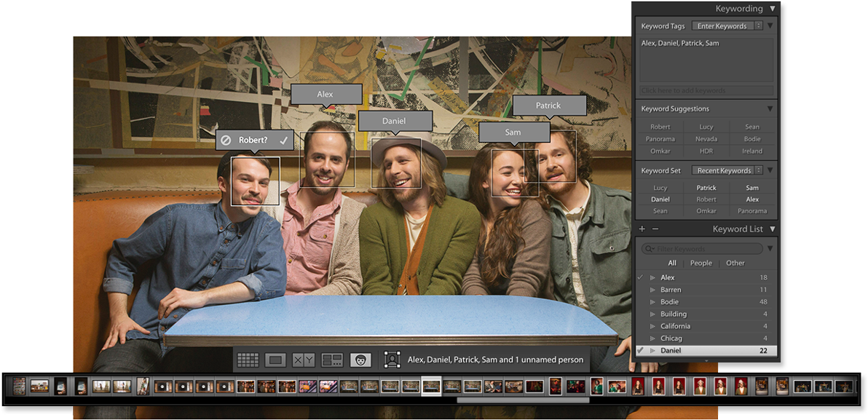
Task: Collapse the Keywording panel header
Action: coord(771,9)
